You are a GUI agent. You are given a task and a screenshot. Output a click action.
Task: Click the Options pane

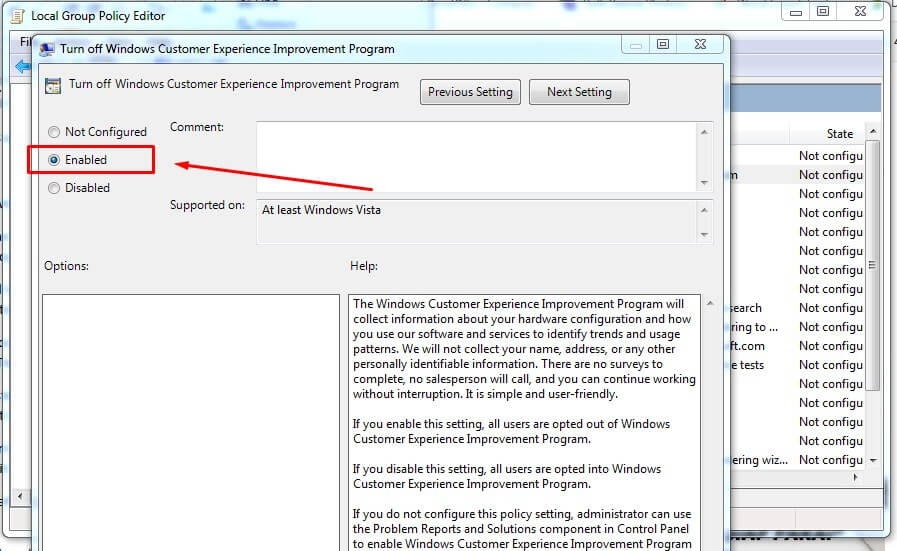click(191, 423)
